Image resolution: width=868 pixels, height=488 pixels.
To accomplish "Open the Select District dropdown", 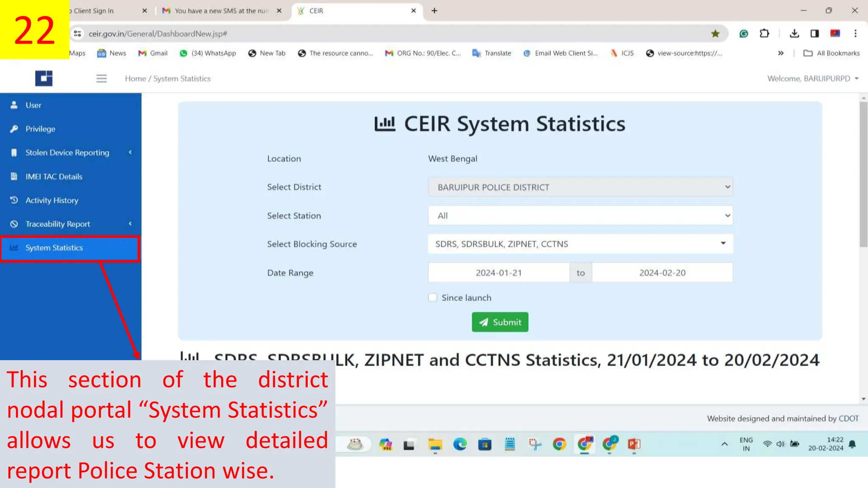I will (580, 187).
